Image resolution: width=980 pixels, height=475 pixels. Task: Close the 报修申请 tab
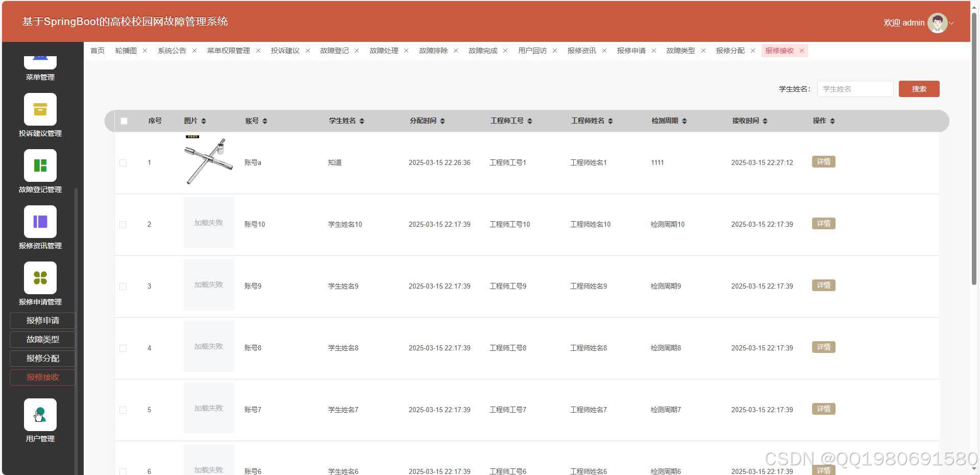(x=654, y=51)
